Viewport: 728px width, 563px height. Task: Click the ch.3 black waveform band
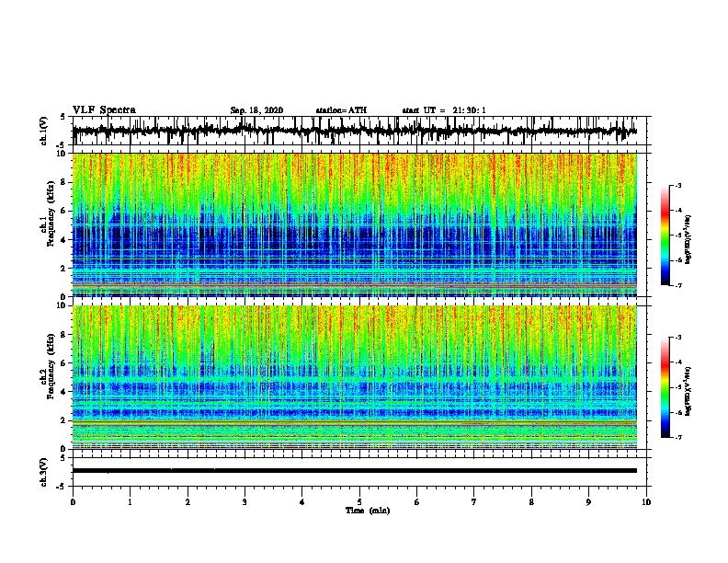coord(355,471)
